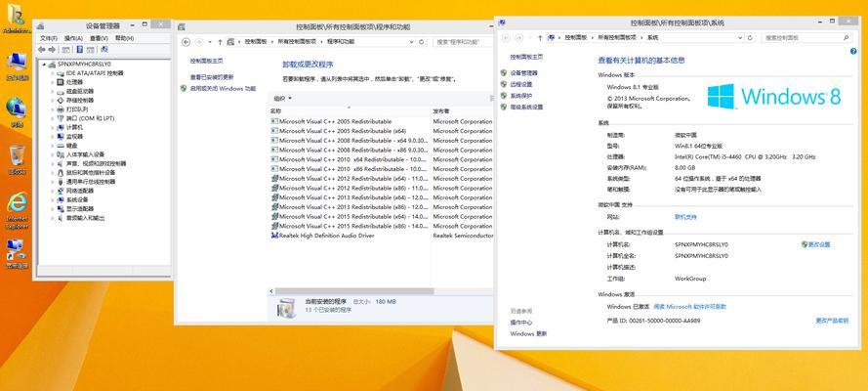Click 联机支持 website link
Screen dimensions: 868x391
(x=685, y=217)
